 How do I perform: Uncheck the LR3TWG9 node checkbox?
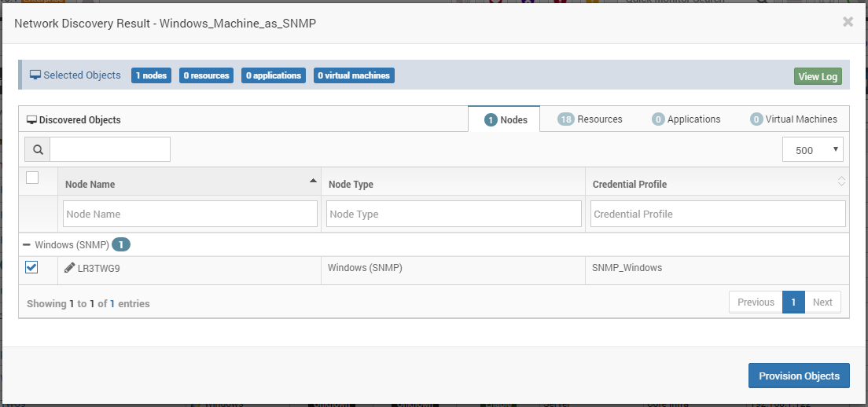(31, 267)
